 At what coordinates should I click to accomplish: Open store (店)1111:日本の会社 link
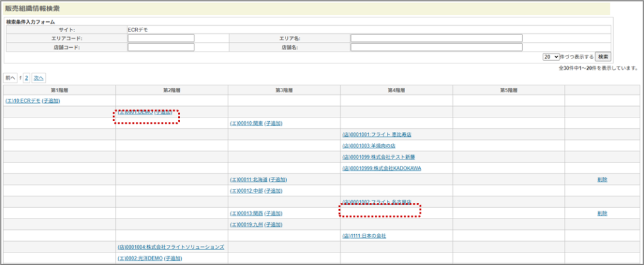tap(364, 236)
